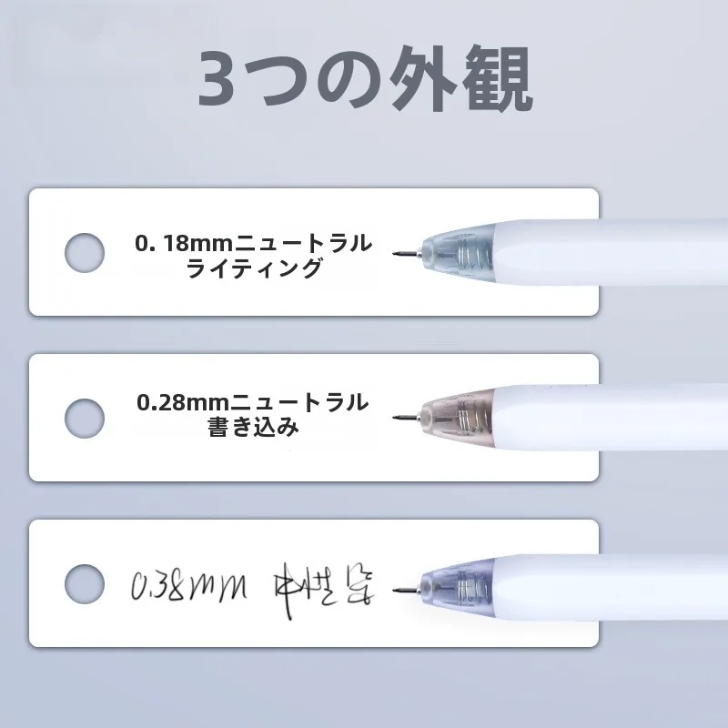The height and width of the screenshot is (728, 728).
Task: Click the large digit 3 in the heading
Action: 217,77
